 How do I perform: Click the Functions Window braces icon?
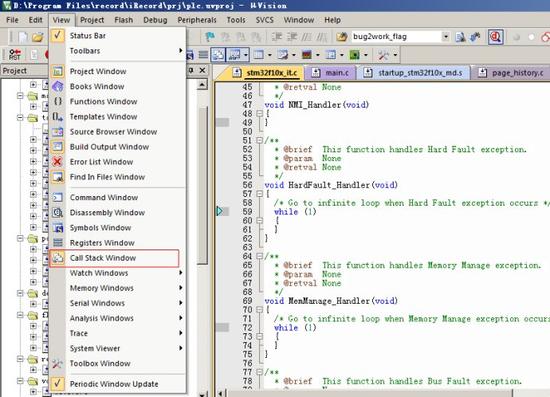coord(58,101)
